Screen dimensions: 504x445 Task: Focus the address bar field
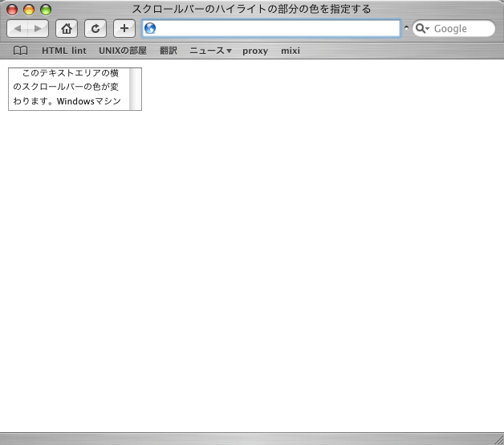[x=271, y=28]
